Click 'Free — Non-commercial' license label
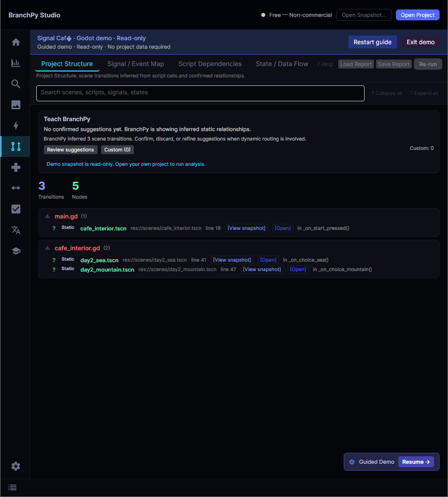The width and height of the screenshot is (448, 497). tap(300, 15)
